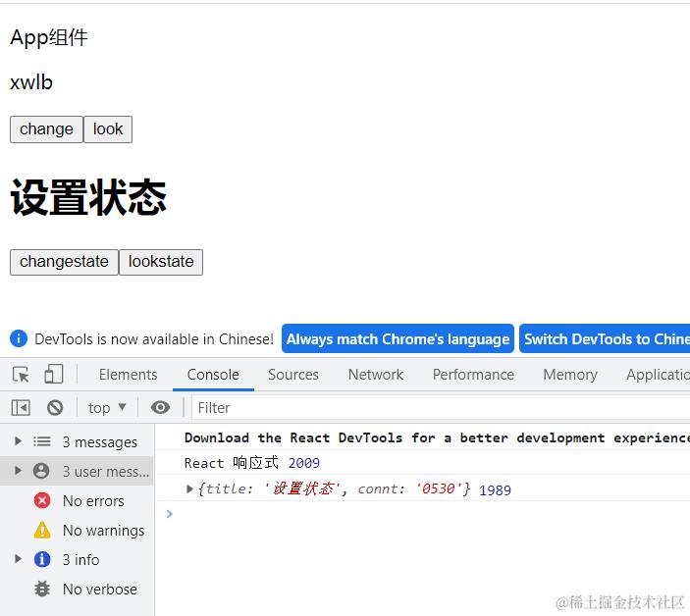
Task: Click the 1989 source line link
Action: point(495,490)
